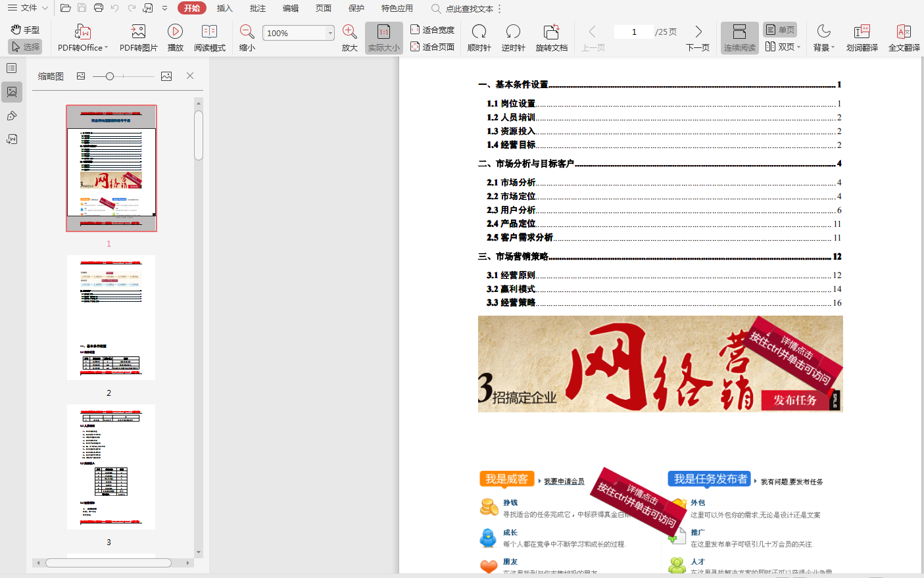This screenshot has height=578, width=924.
Task: Click the thumbnail panel horizontal scrollbar
Action: [109, 563]
